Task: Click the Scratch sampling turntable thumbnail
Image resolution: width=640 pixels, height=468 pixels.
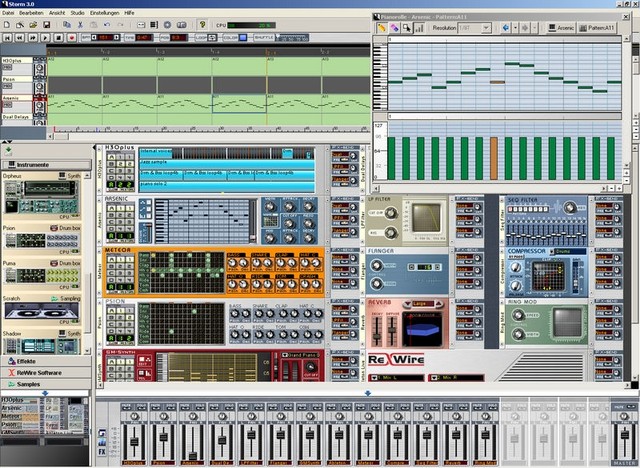Action: point(42,311)
